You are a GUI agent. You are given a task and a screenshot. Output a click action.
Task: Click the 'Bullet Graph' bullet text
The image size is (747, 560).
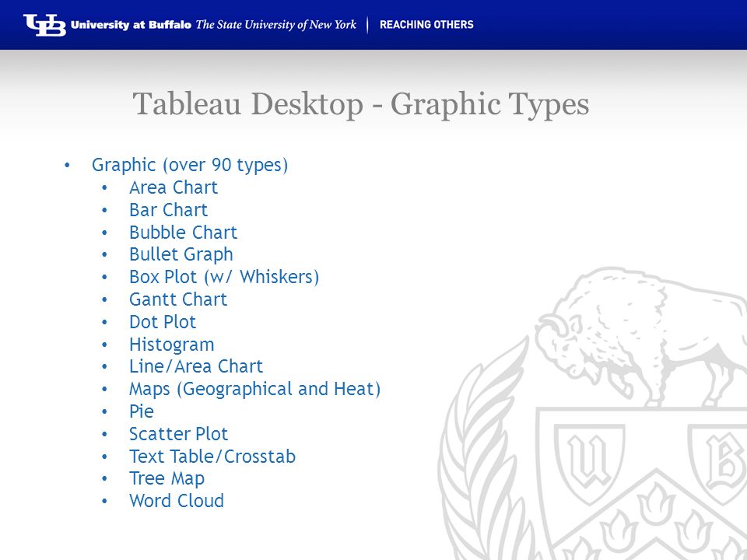(x=181, y=255)
